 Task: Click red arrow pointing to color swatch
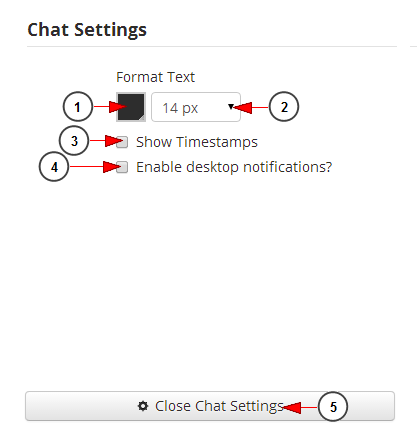[x=110, y=107]
